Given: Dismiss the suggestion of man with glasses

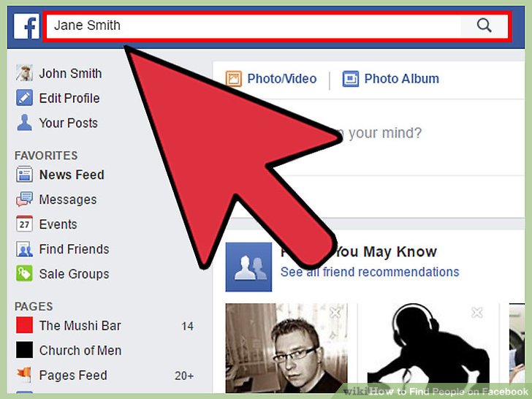Looking at the screenshot, I should 335,312.
